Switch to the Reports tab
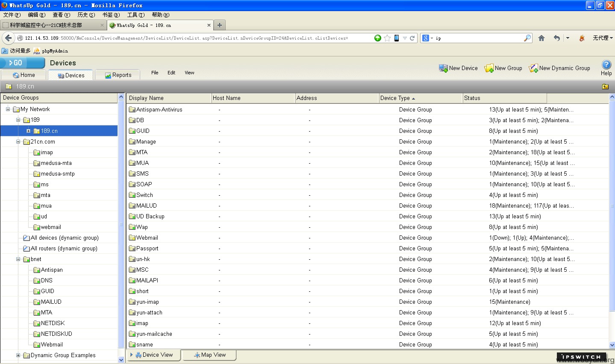The height and width of the screenshot is (364, 615). click(118, 75)
